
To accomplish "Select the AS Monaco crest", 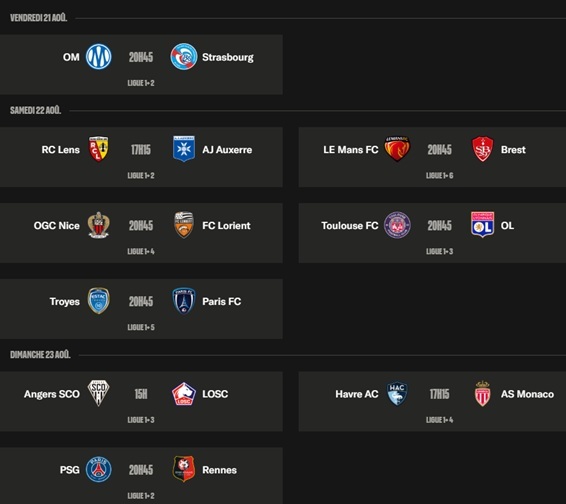I will click(483, 394).
